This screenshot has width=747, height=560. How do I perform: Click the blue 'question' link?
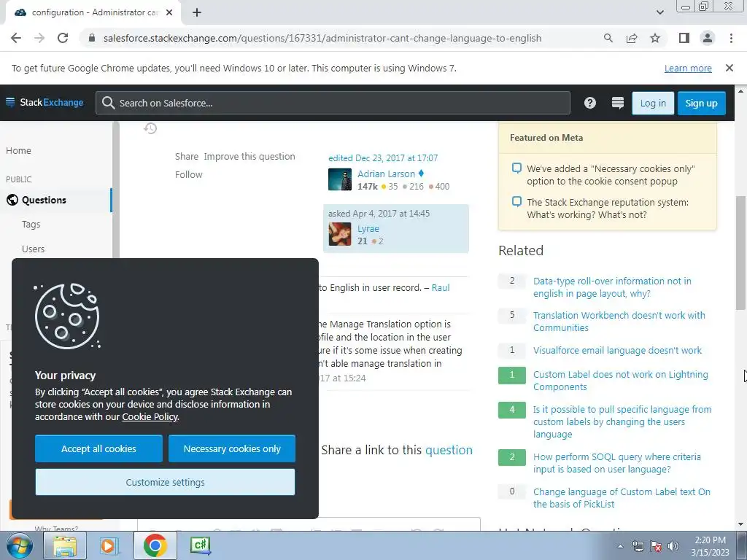tap(449, 450)
